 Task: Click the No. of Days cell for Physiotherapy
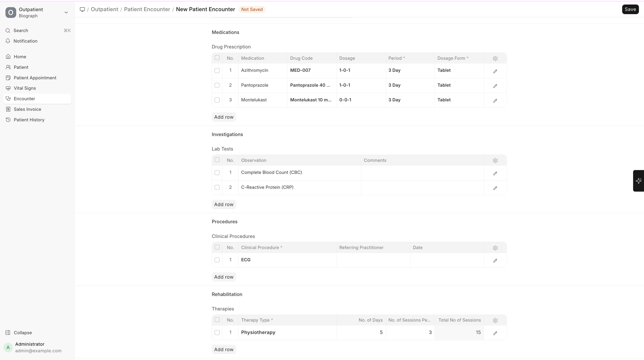click(361, 332)
